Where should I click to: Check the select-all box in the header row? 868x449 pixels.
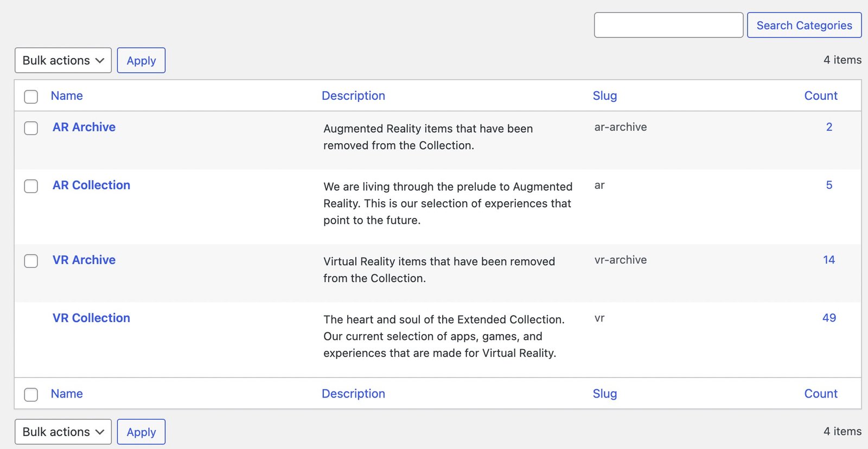pos(31,97)
